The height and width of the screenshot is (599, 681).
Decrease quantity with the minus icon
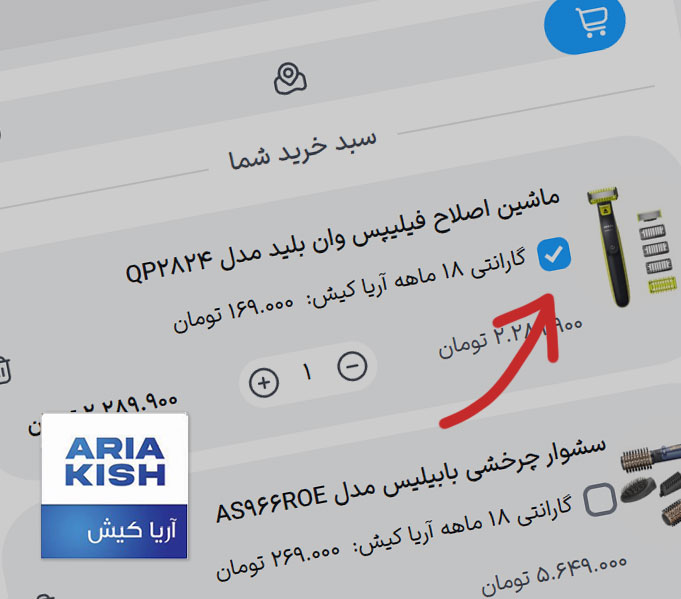(352, 366)
